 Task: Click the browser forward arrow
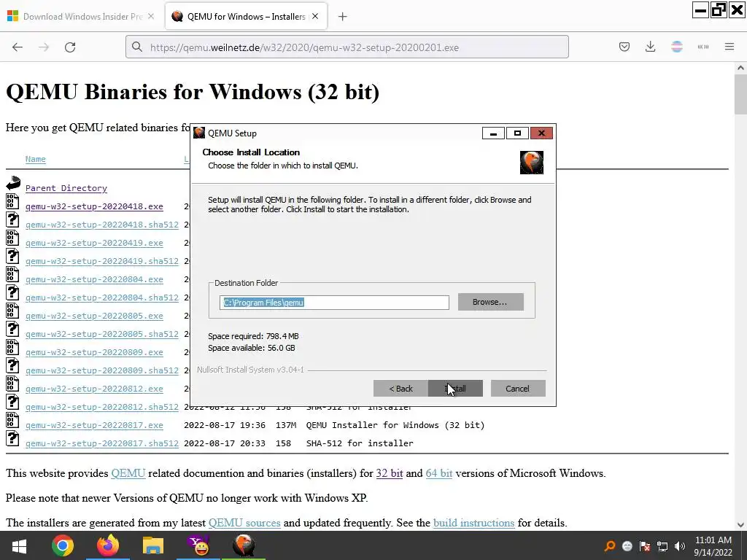click(44, 47)
